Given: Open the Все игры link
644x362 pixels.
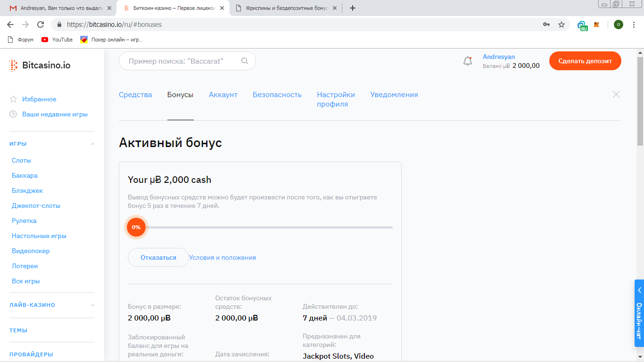Looking at the screenshot, I should pos(26,281).
